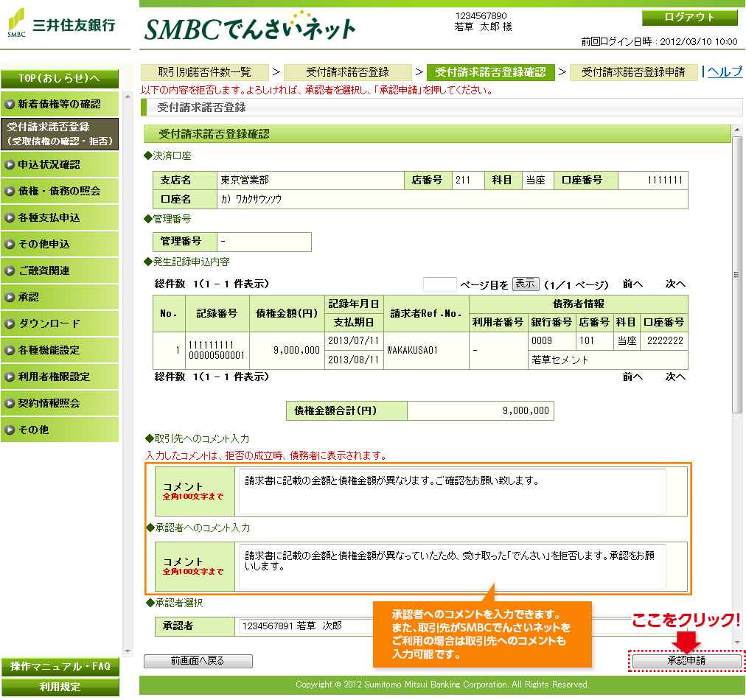
Task: Click the 表示 page button
Action: [526, 284]
